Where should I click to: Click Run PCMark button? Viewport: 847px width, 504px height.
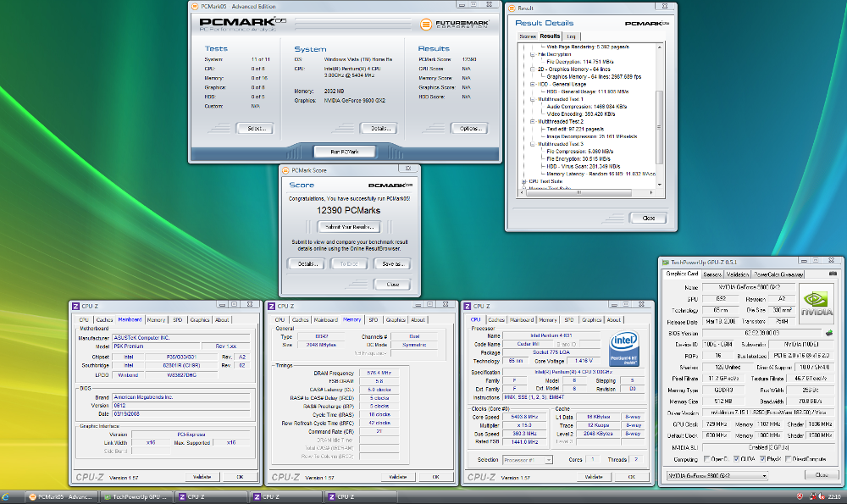click(345, 152)
